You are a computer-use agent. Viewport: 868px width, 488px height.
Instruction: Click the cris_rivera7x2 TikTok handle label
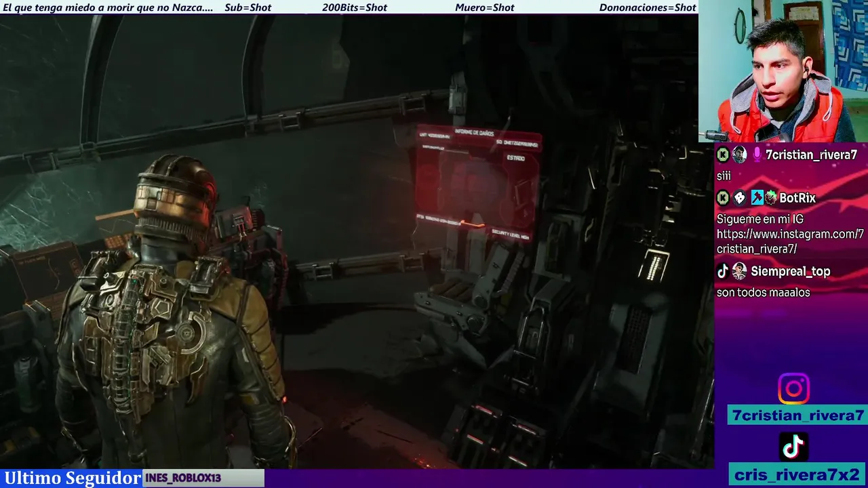pyautogui.click(x=798, y=474)
